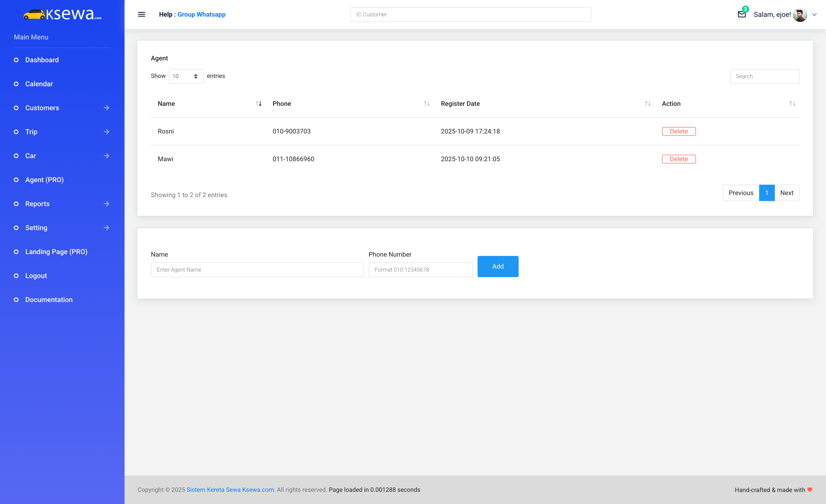Image resolution: width=826 pixels, height=504 pixels.
Task: Click the Documentation bullet icon
Action: point(16,299)
